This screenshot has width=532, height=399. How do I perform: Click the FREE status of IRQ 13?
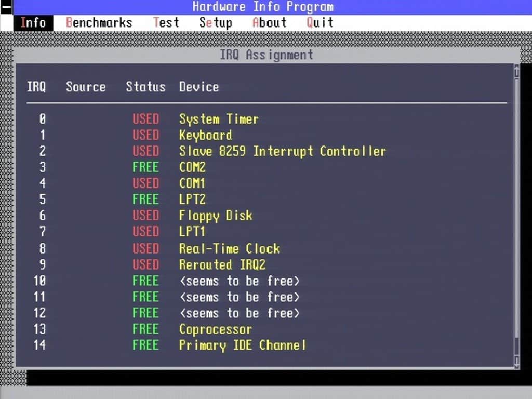pos(145,329)
